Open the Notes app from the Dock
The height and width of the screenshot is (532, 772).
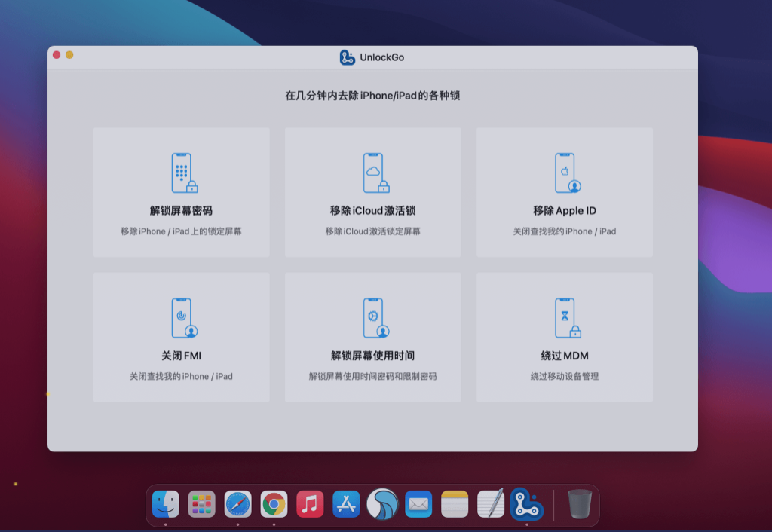tap(453, 505)
